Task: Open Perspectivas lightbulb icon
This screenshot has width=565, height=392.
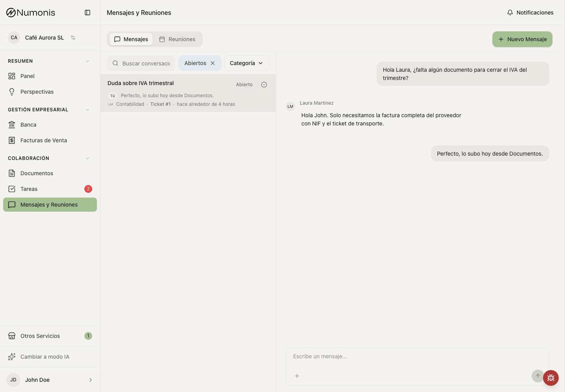Action: point(12,92)
